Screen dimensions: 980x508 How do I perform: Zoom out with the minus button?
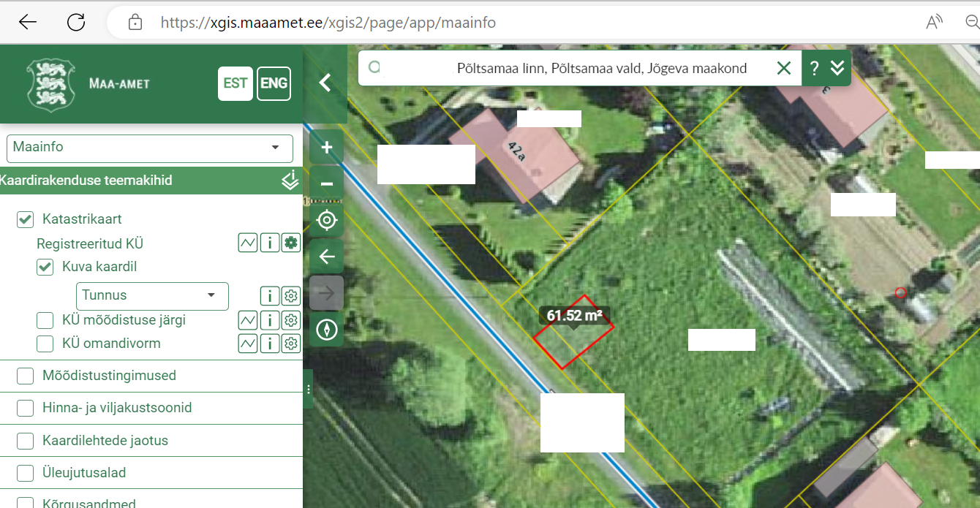(x=326, y=184)
